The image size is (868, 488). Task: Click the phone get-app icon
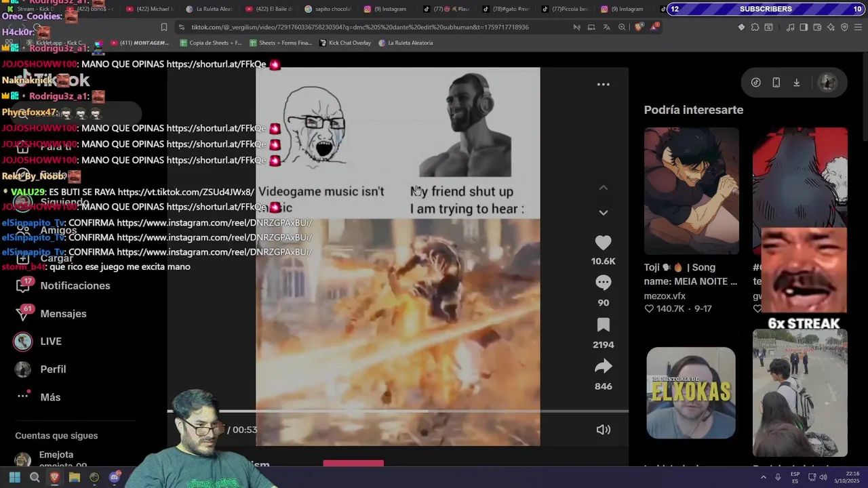coord(776,83)
